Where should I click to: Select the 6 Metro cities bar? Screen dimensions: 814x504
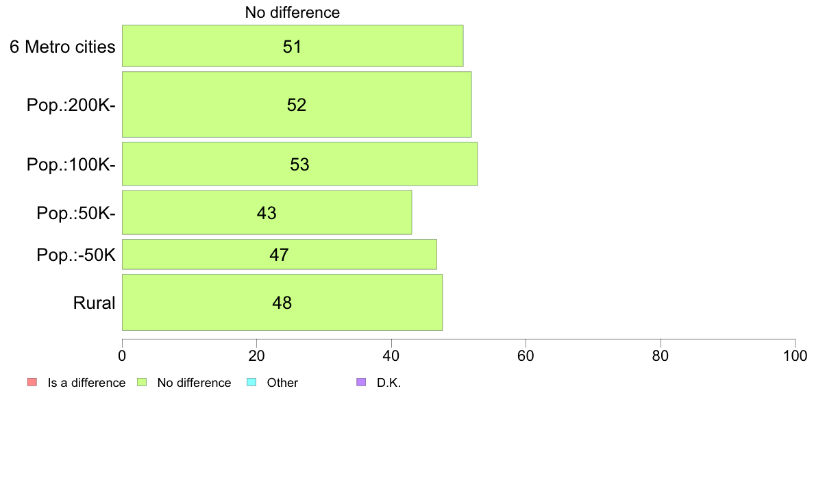(x=293, y=46)
